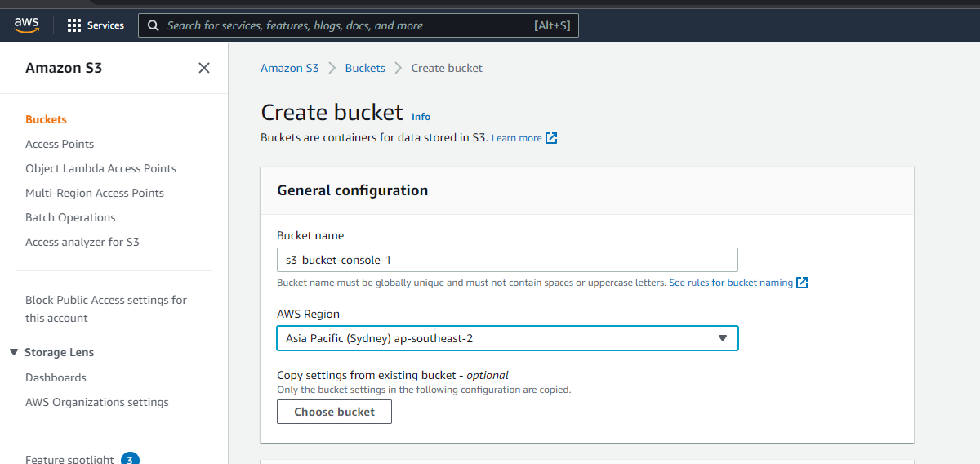980x464 pixels.
Task: Click the external link icon beside Learn more
Action: 551,138
